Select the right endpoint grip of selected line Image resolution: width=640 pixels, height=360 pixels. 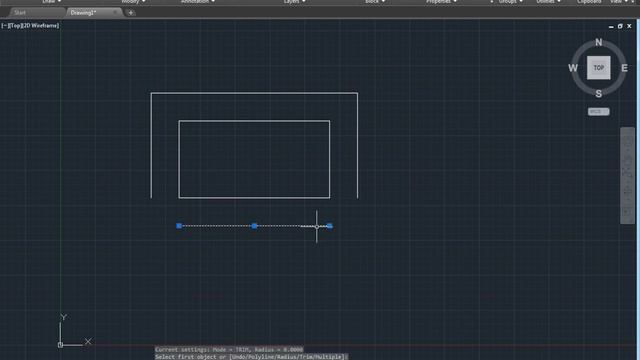click(x=330, y=226)
